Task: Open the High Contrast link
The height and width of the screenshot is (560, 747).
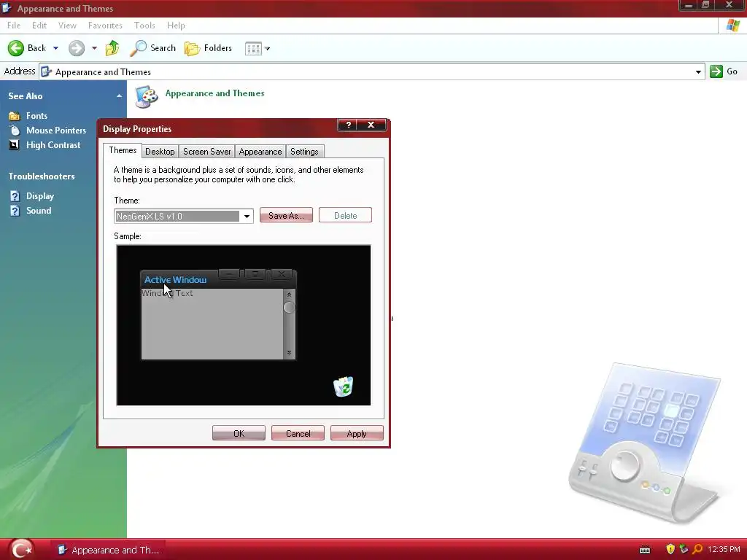Action: [x=53, y=145]
